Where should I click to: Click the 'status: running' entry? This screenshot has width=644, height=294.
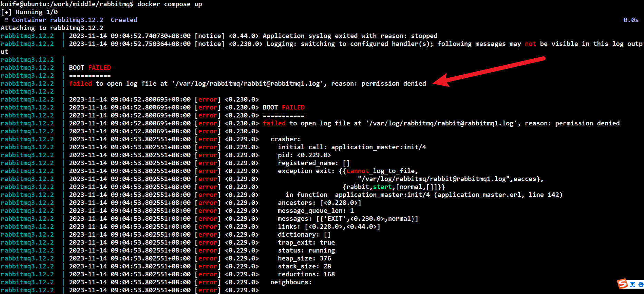(x=306, y=250)
